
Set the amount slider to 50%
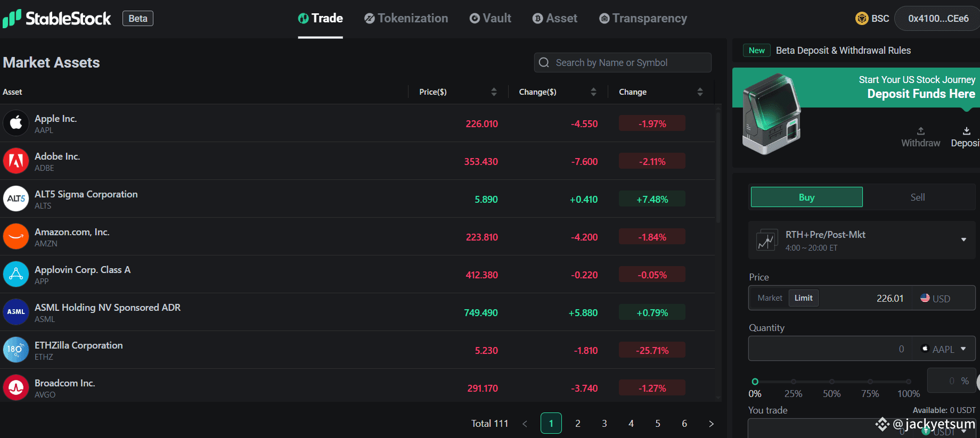point(831,382)
